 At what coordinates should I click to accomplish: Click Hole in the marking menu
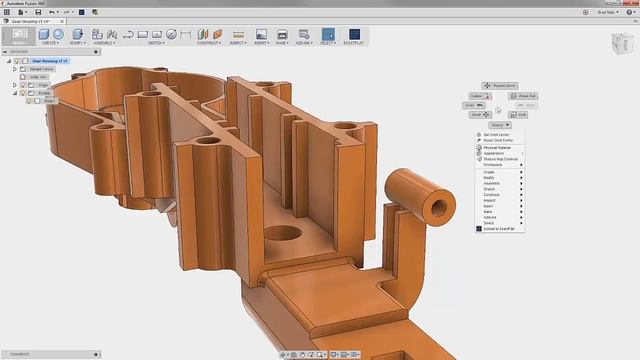pyautogui.click(x=518, y=115)
